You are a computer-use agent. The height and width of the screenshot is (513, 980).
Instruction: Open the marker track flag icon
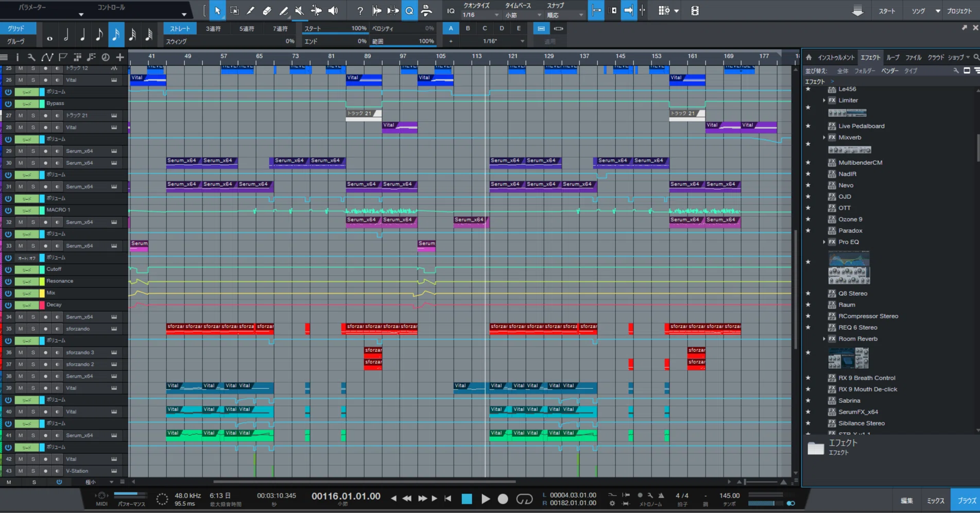point(63,57)
